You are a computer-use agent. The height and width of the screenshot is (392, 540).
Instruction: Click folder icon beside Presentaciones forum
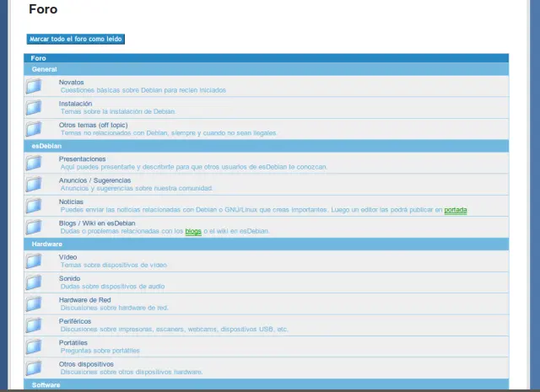[x=34, y=163]
